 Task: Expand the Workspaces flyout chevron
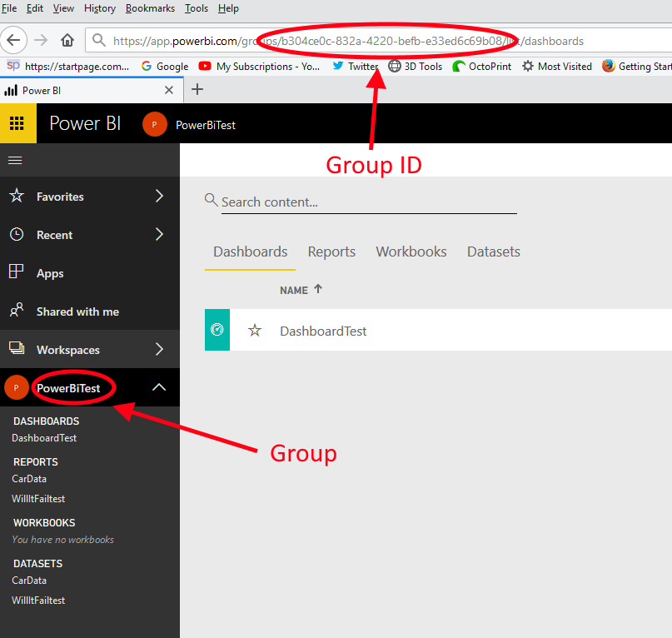[159, 349]
